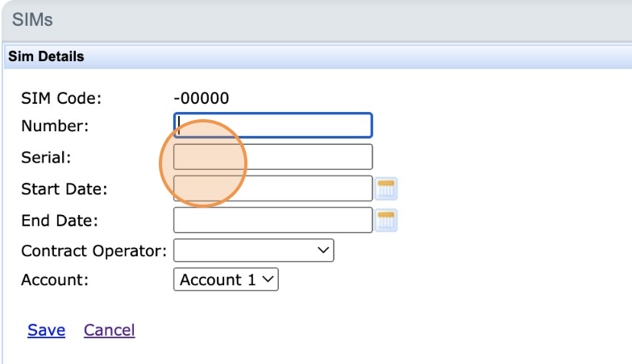Open the Start Date calendar picker
Image resolution: width=632 pixels, height=364 pixels.
(x=387, y=188)
